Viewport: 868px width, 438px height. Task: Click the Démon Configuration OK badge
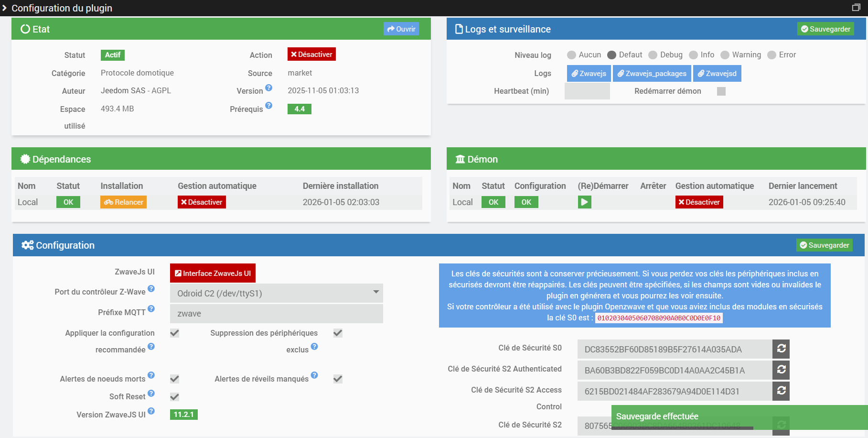(526, 202)
